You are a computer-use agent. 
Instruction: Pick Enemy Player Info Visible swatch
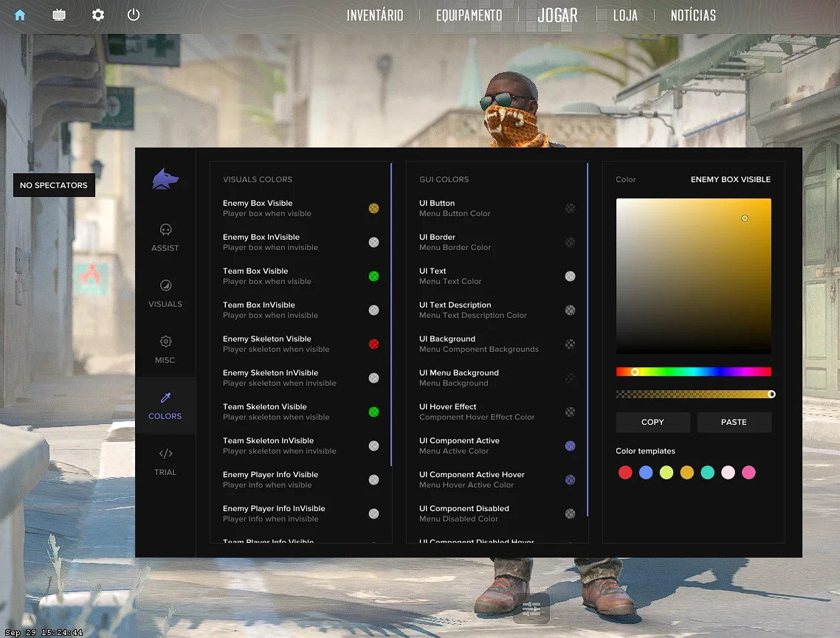(374, 480)
